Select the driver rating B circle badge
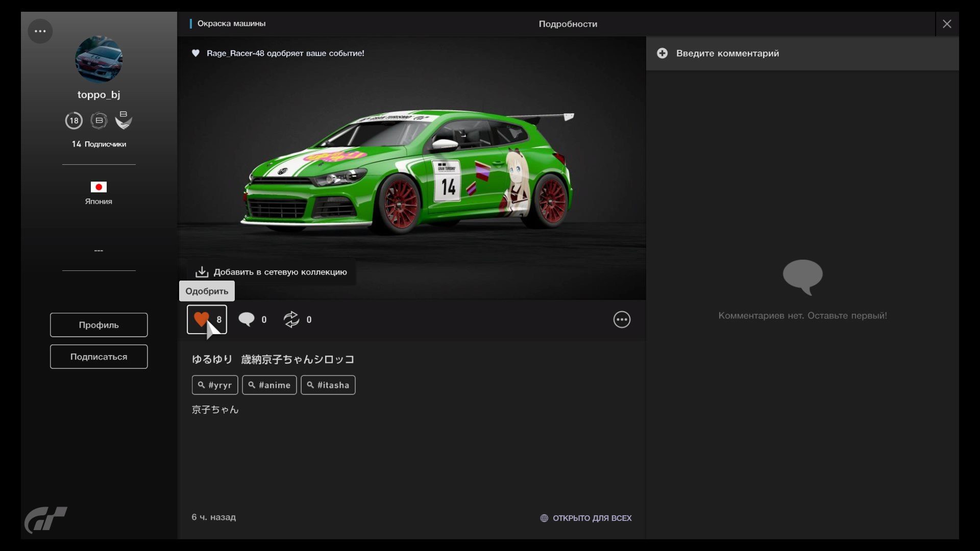 (x=99, y=121)
